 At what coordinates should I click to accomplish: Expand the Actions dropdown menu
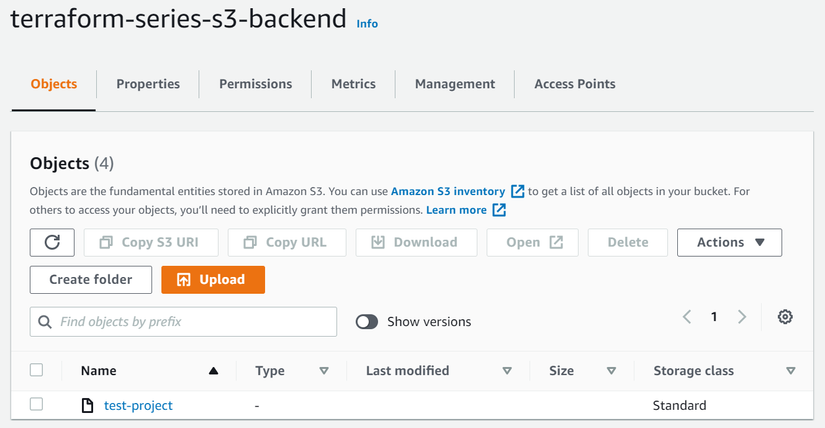coord(729,242)
